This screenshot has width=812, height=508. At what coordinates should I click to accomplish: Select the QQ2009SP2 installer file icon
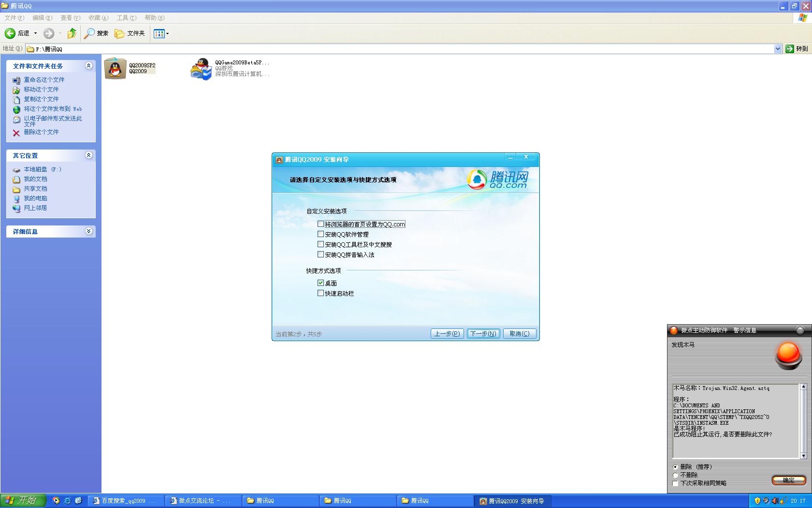pyautogui.click(x=115, y=68)
